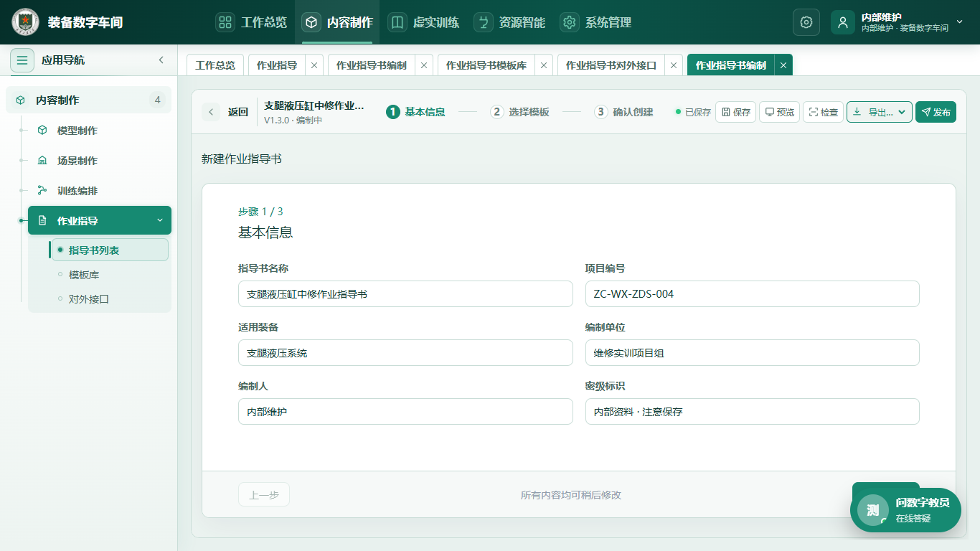Close the 作业指导书模板库 tab

coord(544,65)
